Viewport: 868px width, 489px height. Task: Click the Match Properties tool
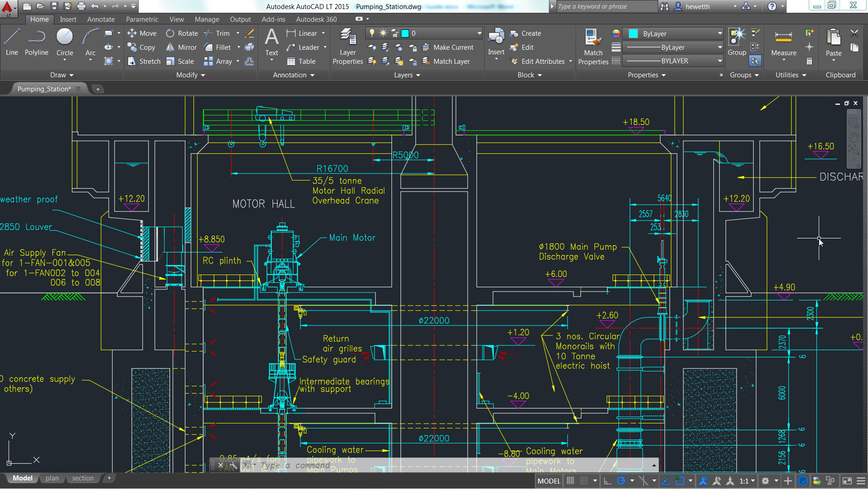pos(593,45)
